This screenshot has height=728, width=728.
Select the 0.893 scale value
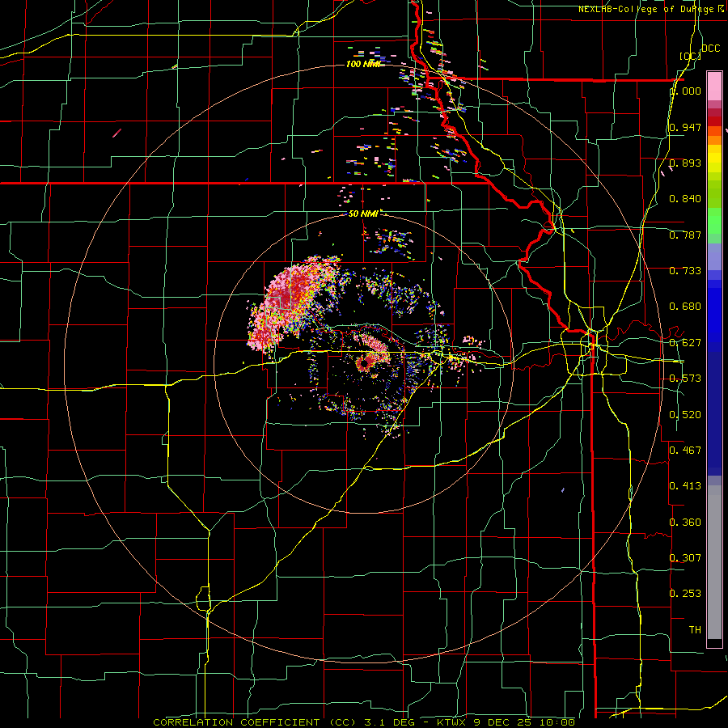click(x=685, y=163)
